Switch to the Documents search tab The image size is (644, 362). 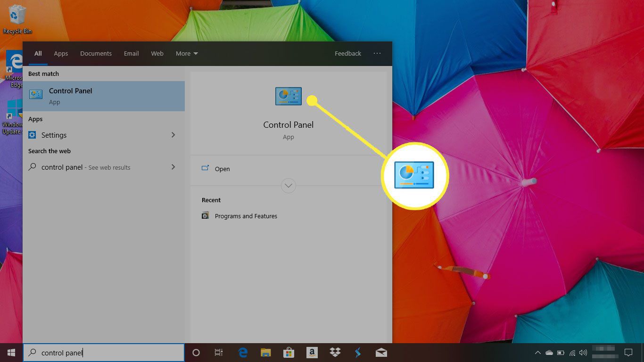pyautogui.click(x=96, y=54)
